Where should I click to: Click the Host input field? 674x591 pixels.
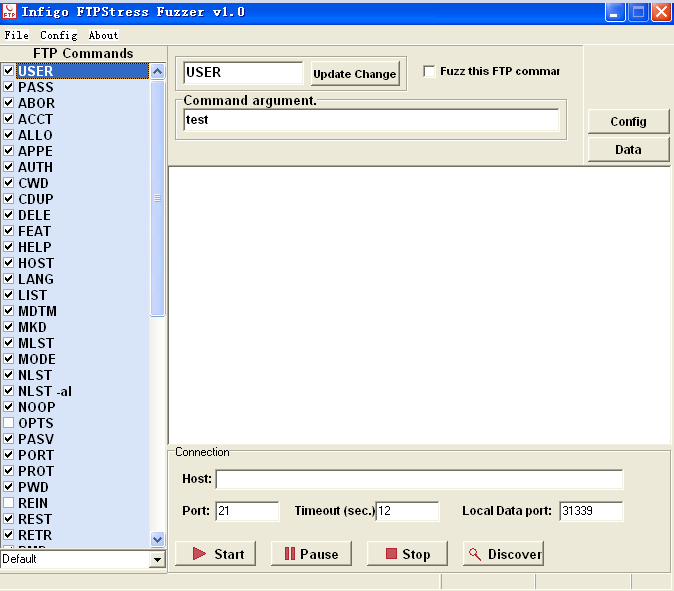tap(419, 479)
